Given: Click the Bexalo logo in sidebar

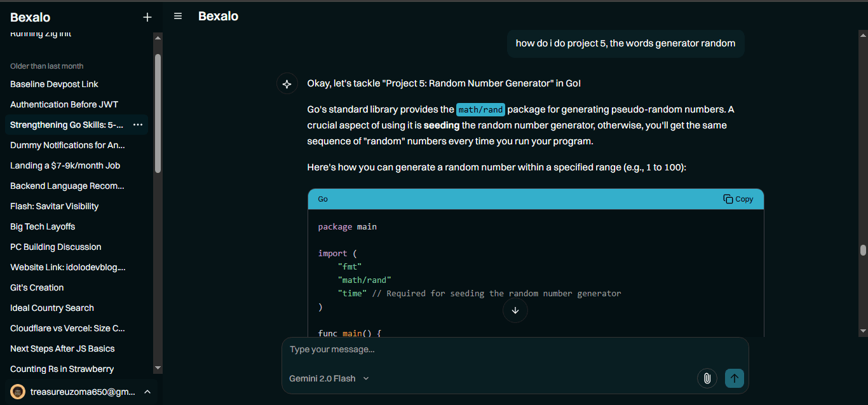Looking at the screenshot, I should coord(30,17).
